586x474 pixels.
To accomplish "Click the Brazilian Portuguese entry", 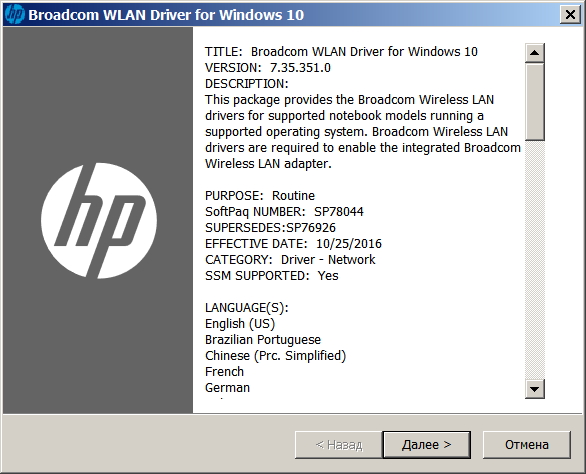I will [263, 340].
